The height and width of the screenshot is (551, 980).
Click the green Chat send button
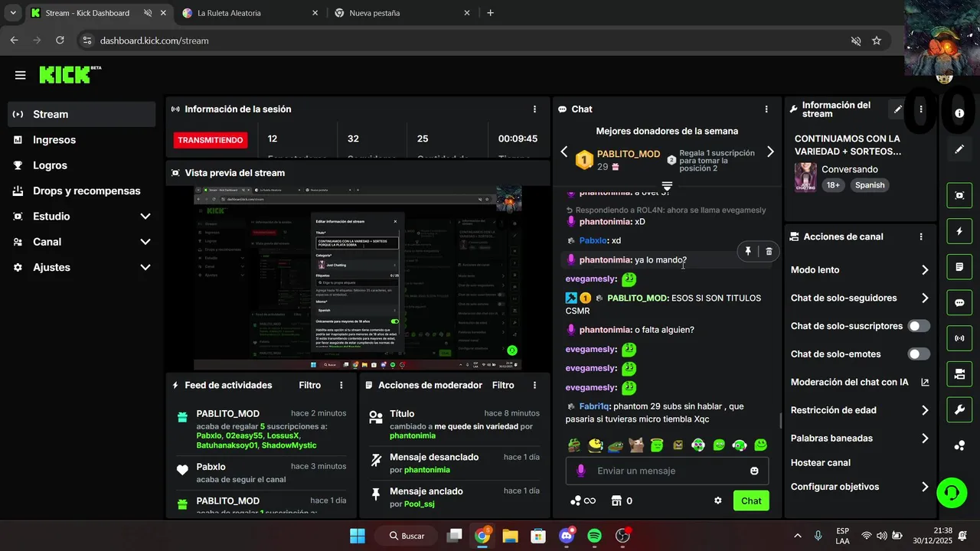tap(751, 500)
